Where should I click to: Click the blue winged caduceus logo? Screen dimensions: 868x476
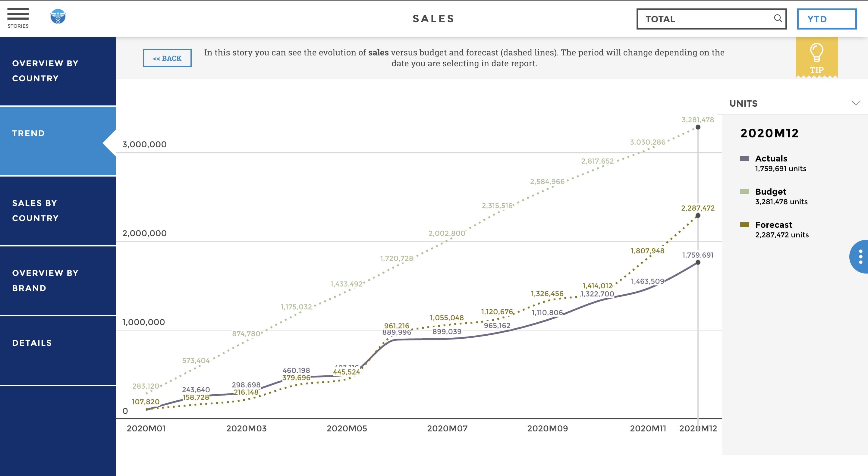(58, 17)
